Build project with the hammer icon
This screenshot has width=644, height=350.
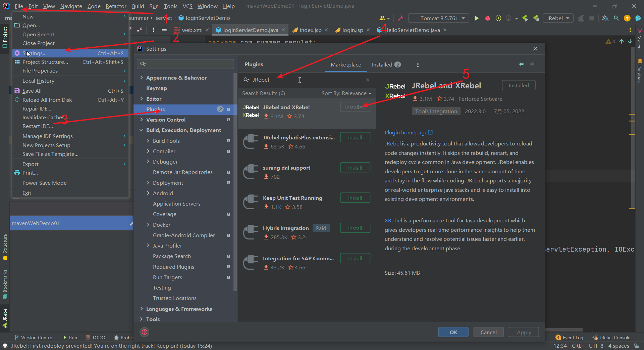[x=400, y=18]
